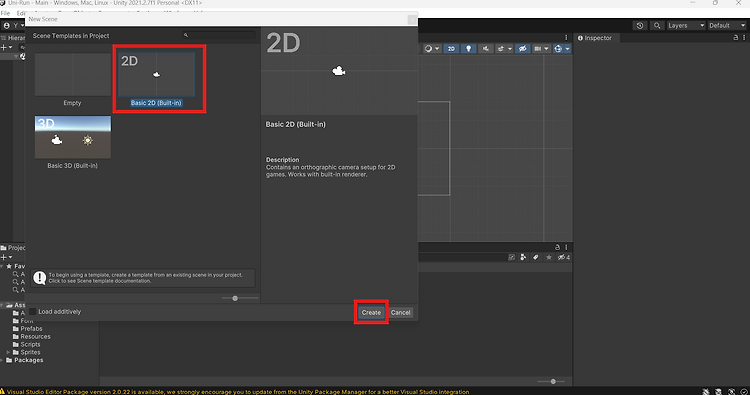Open the Default layout dropdown
Viewport: 750px width, 395px height.
(727, 25)
